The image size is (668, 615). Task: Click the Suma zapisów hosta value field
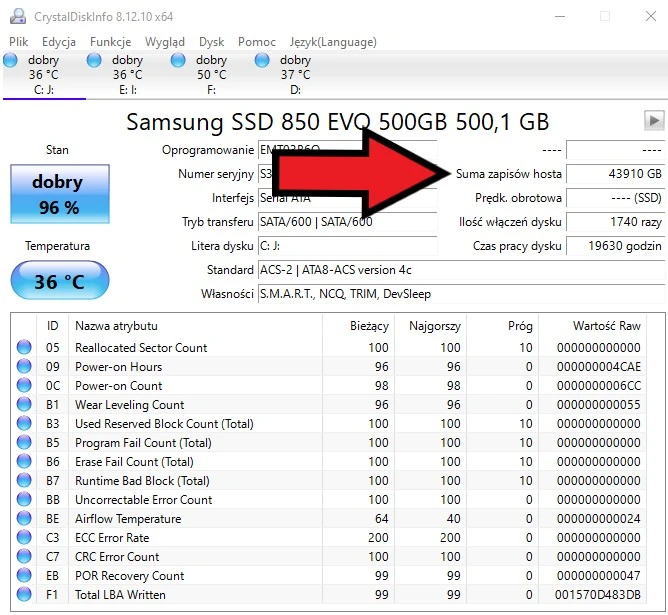click(615, 174)
